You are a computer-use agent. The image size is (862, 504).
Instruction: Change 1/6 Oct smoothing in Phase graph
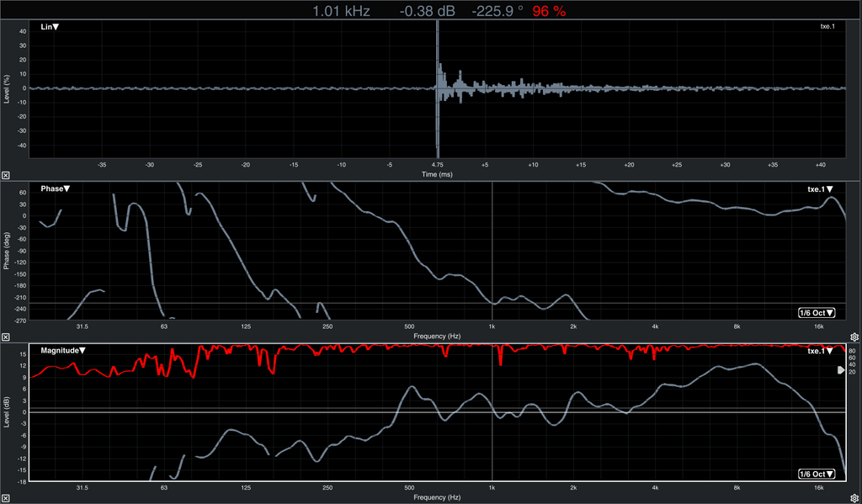816,313
